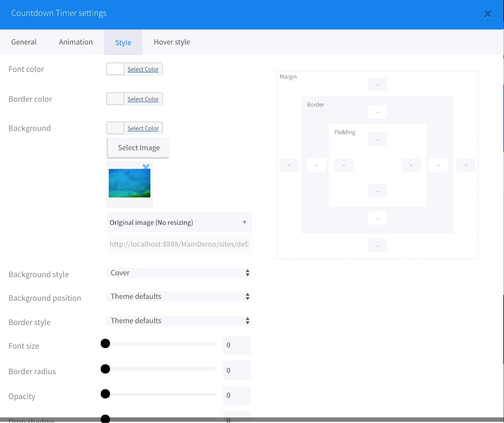The image size is (504, 423).
Task: Click the blue background image thumbnail
Action: [129, 183]
